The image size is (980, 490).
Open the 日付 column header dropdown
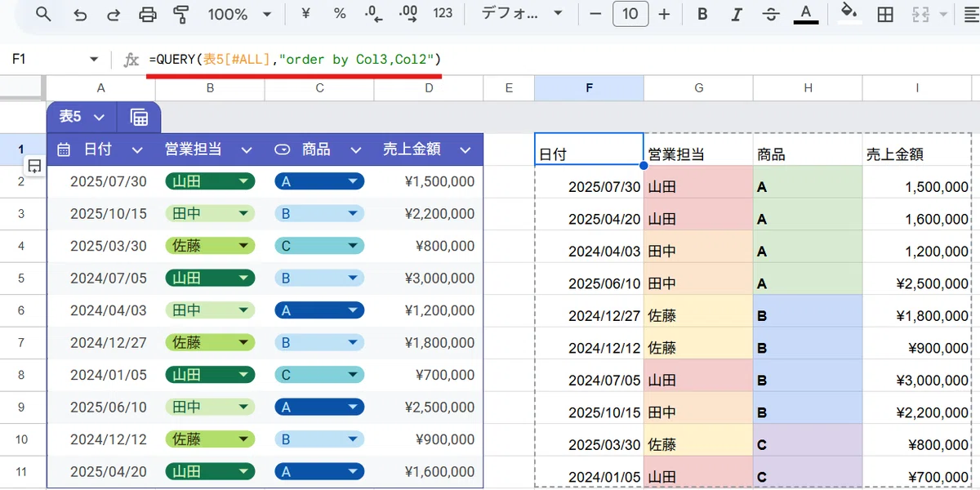[137, 149]
